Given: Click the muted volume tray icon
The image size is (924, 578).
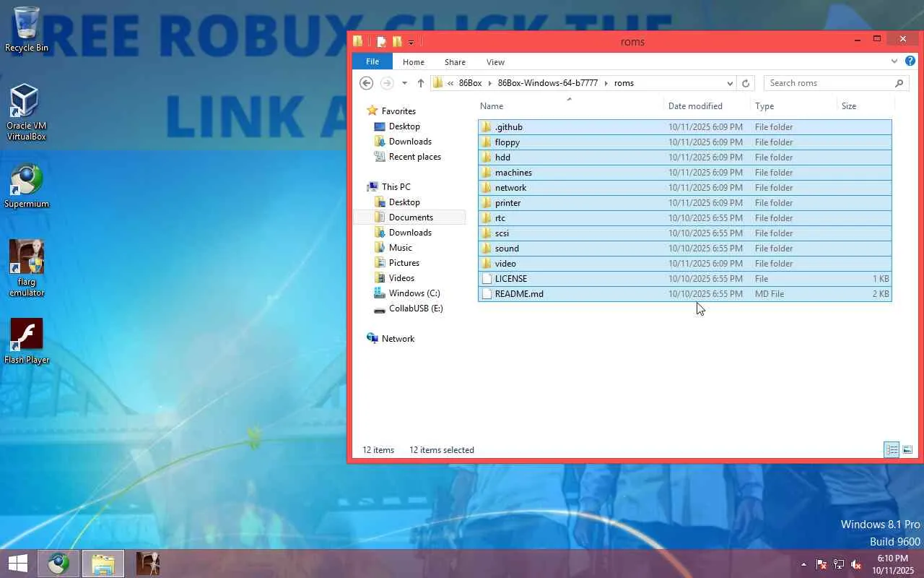Looking at the screenshot, I should pos(856,564).
